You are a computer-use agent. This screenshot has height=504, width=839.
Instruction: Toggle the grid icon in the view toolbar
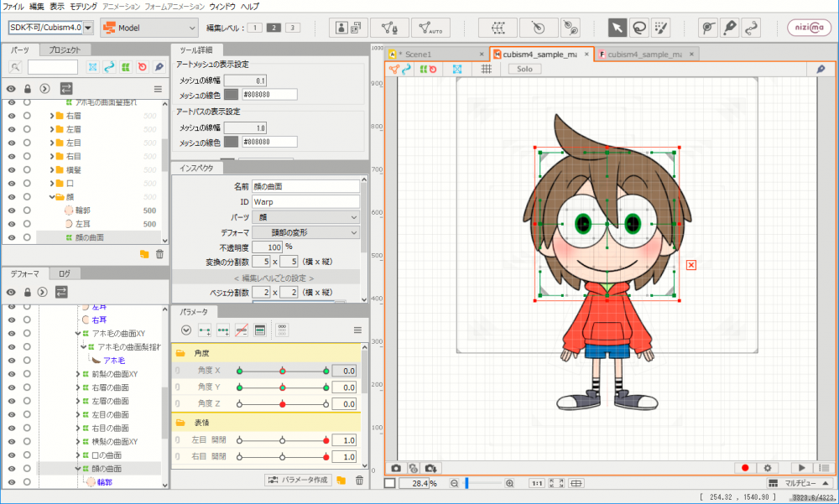(x=487, y=69)
